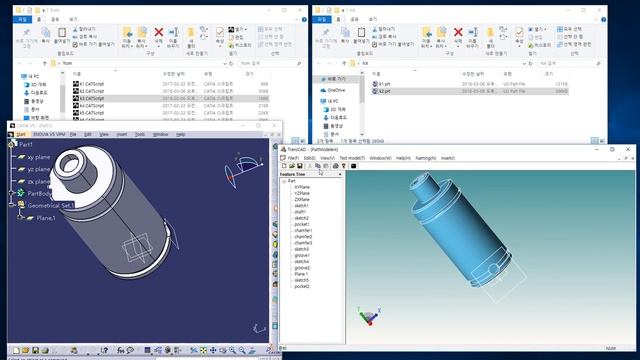Click Print icon in TransCAD toolbar

point(336,166)
